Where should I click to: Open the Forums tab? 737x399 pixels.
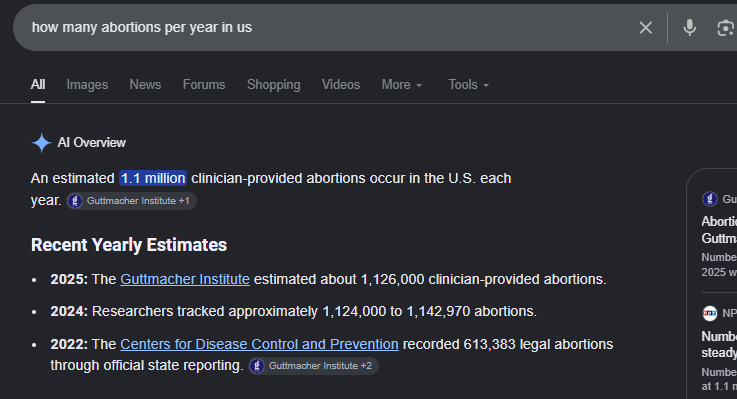[x=204, y=85]
